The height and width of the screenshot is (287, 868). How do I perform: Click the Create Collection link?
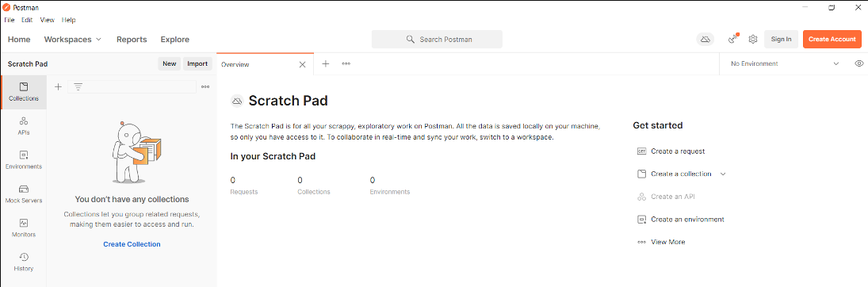132,243
